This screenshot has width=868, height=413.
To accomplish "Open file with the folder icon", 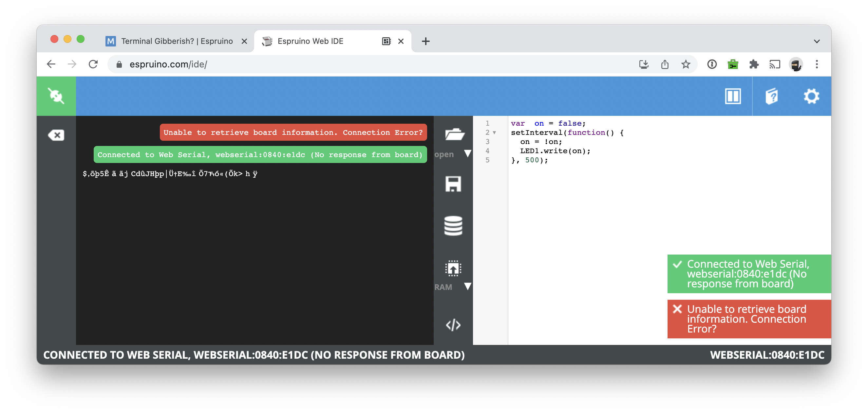I will coord(454,134).
